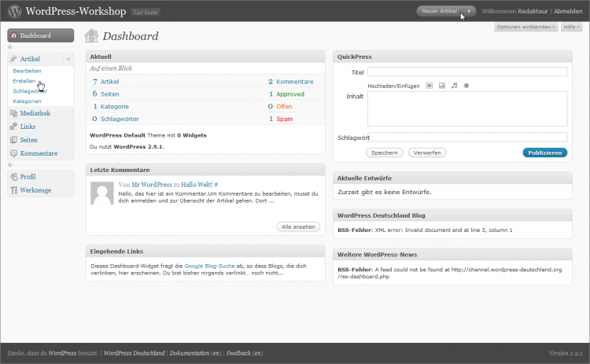This screenshot has height=364, width=590.
Task: Click the Profil user icon in the sidebar
Action: tap(14, 177)
